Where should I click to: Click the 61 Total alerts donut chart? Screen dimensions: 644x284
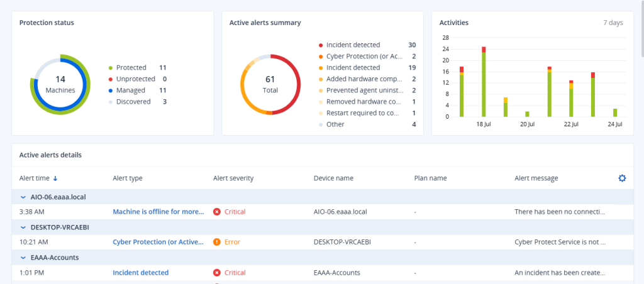[270, 85]
